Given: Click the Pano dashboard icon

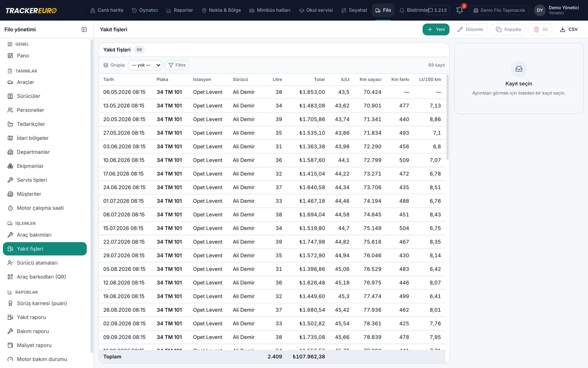Looking at the screenshot, I should [10, 56].
